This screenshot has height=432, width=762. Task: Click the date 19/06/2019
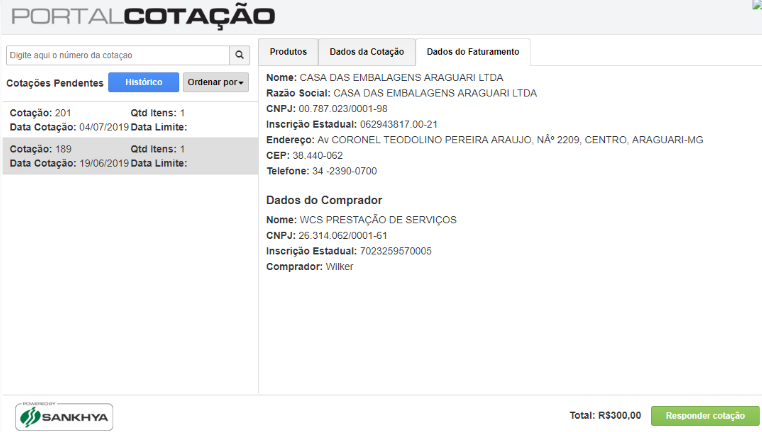(104, 163)
